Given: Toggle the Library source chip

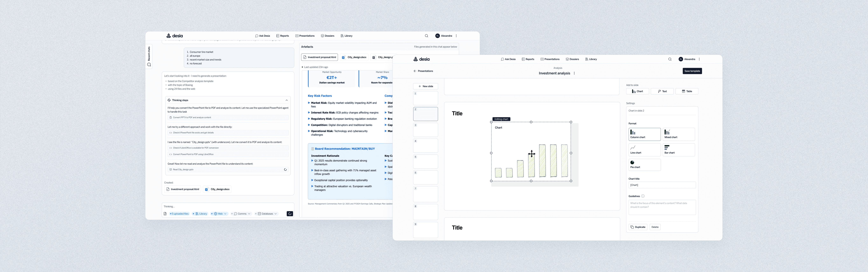Looking at the screenshot, I should pos(201,214).
